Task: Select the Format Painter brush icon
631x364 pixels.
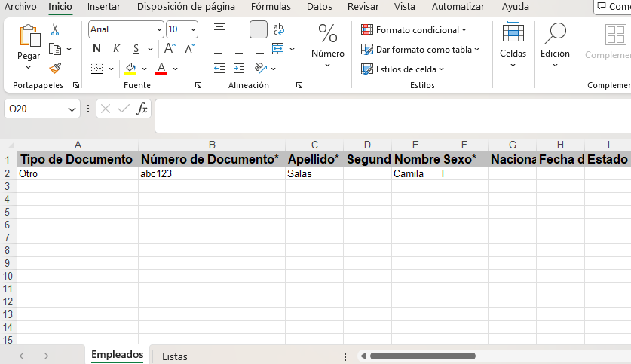Action: point(55,69)
